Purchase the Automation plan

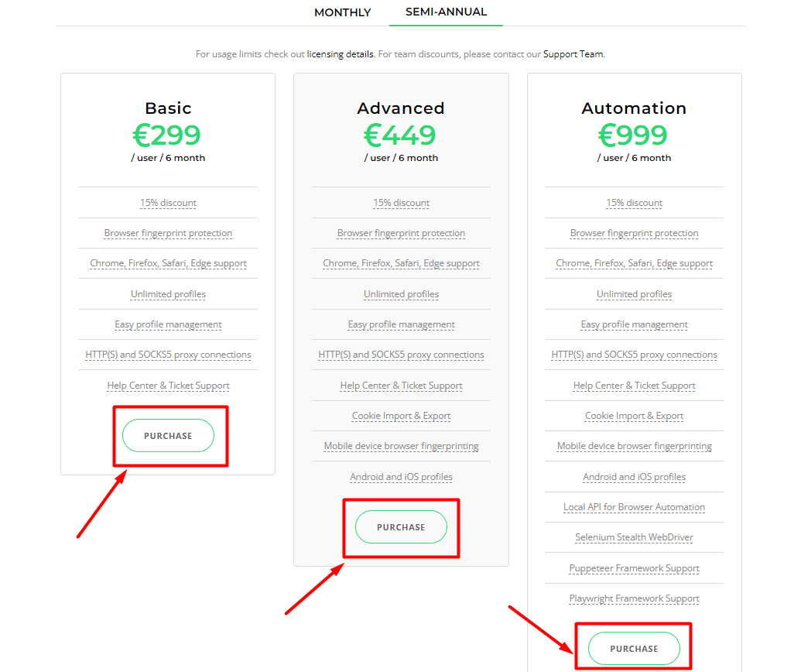point(634,649)
